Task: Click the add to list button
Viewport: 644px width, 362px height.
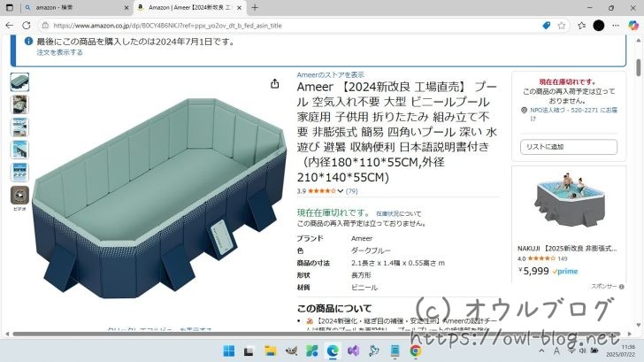Action: pyautogui.click(x=569, y=147)
